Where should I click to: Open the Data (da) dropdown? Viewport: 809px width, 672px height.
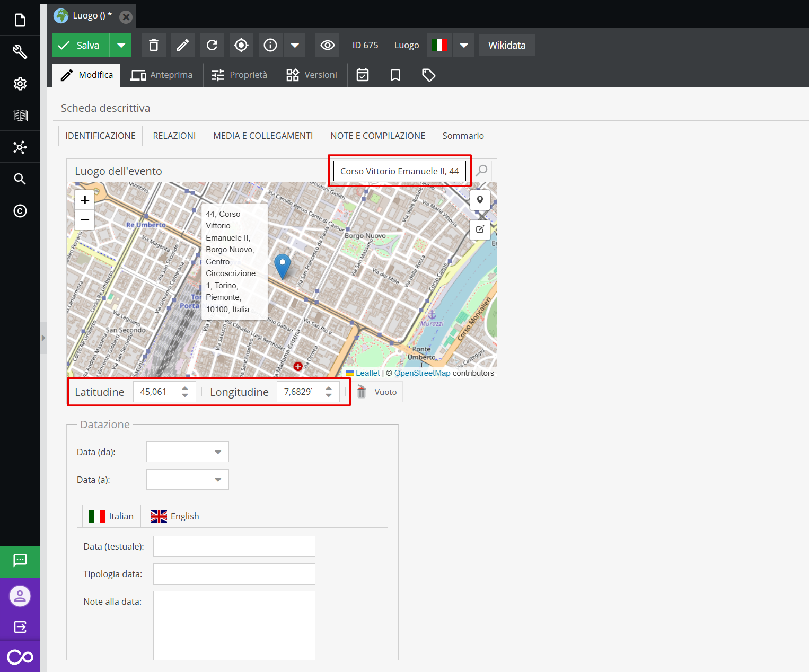coord(218,452)
